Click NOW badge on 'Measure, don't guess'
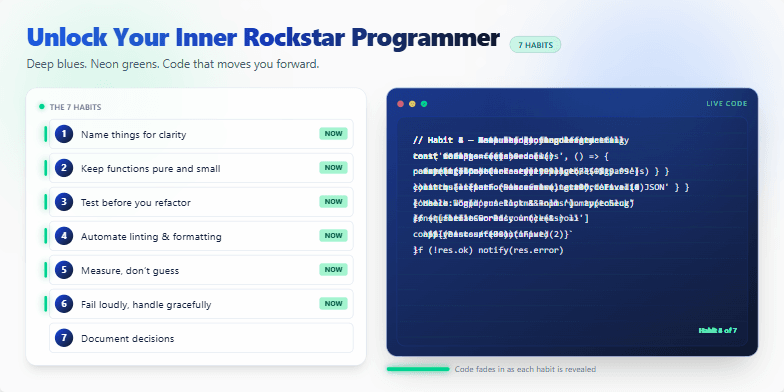 pos(334,270)
